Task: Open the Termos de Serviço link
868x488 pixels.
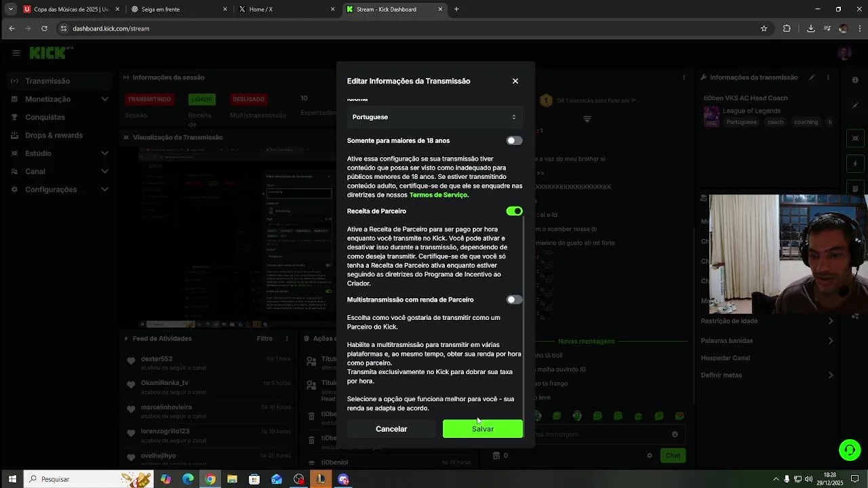Action: point(438,195)
